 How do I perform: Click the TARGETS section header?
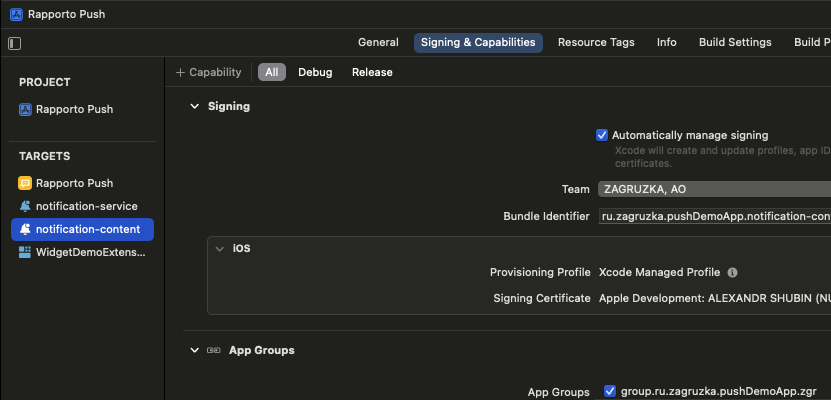[x=45, y=156]
